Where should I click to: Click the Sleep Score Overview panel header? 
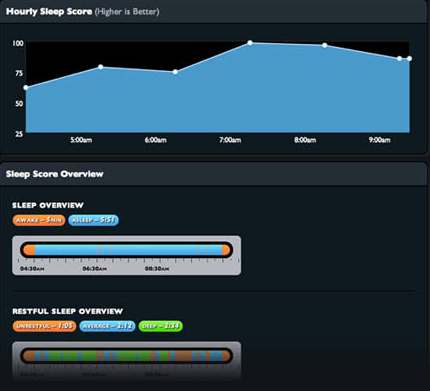[213, 174]
